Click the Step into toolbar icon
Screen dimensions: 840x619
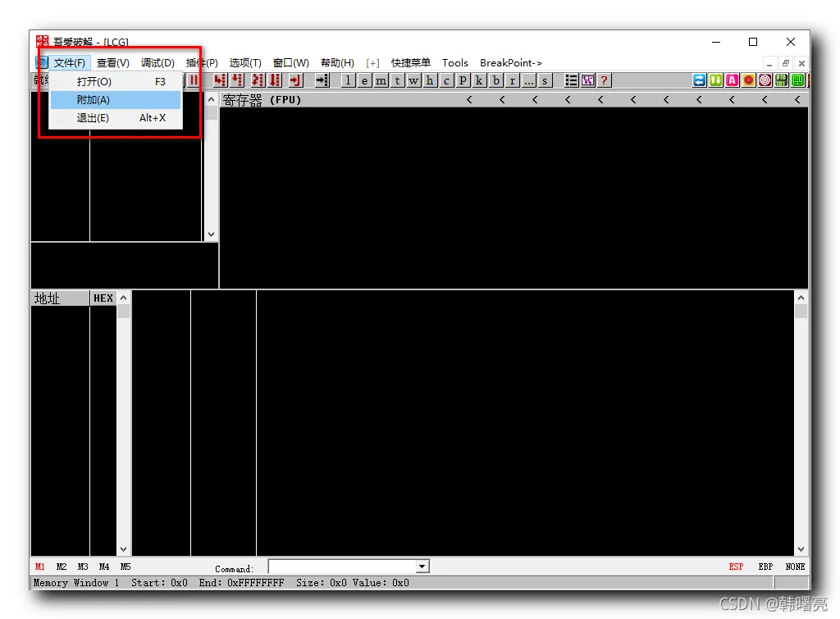219,80
